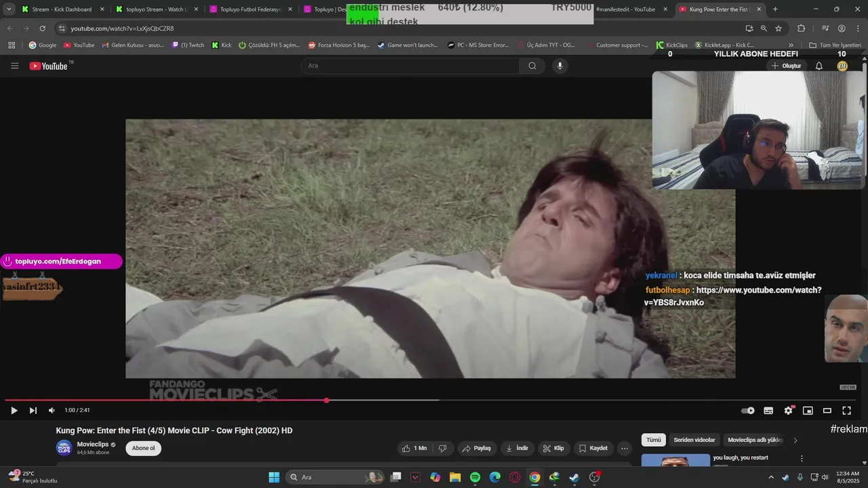
Task: Open Steam from the taskbar
Action: click(574, 477)
